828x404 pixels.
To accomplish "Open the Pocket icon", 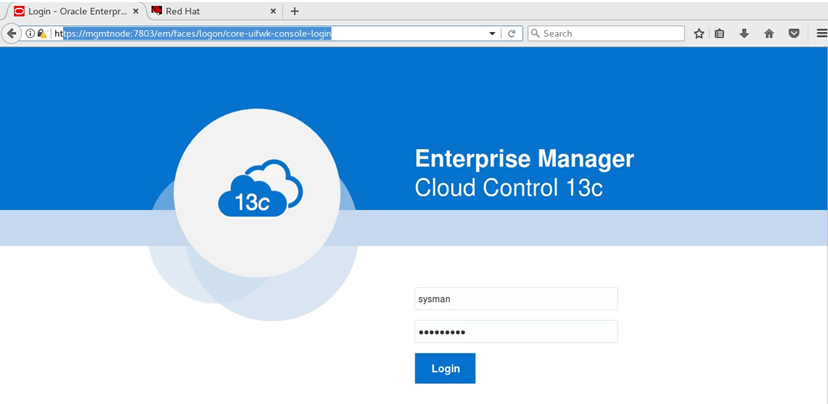I will (794, 33).
